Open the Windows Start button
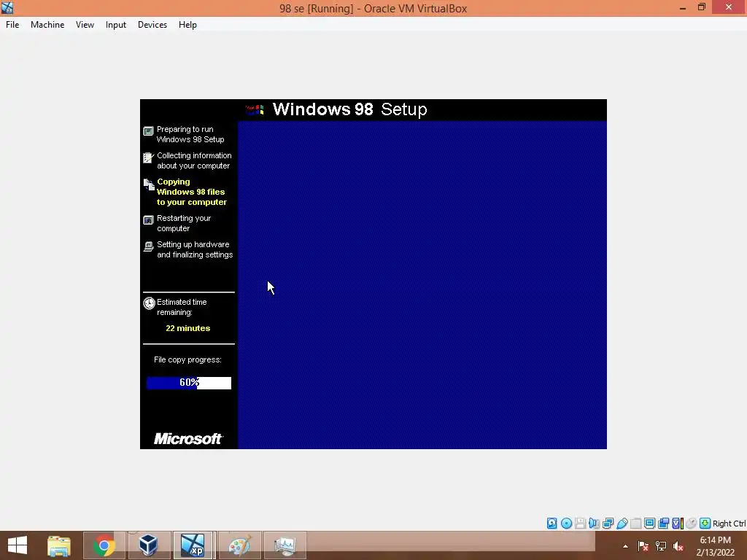Screen dimensions: 747x560 18,545
